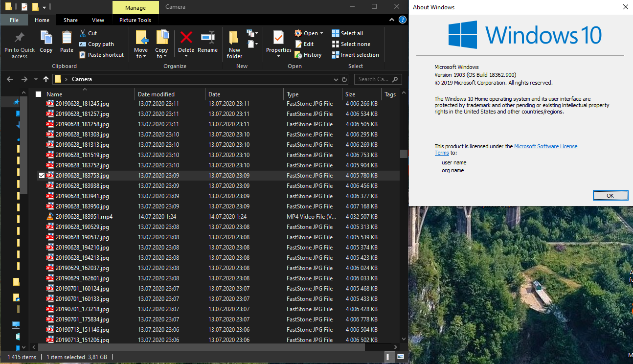Select file 20190628_183951.mp4

pyautogui.click(x=218, y=217)
